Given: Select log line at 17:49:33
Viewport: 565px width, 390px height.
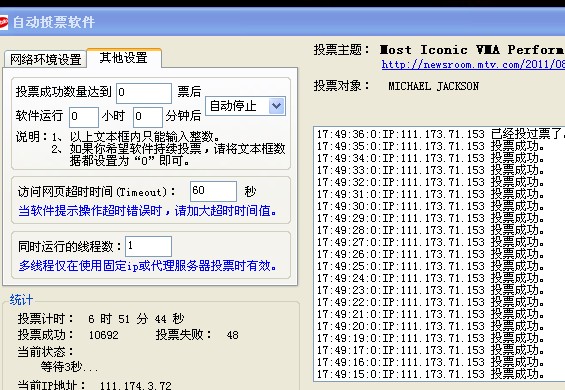Looking at the screenshot, I should 431,170.
